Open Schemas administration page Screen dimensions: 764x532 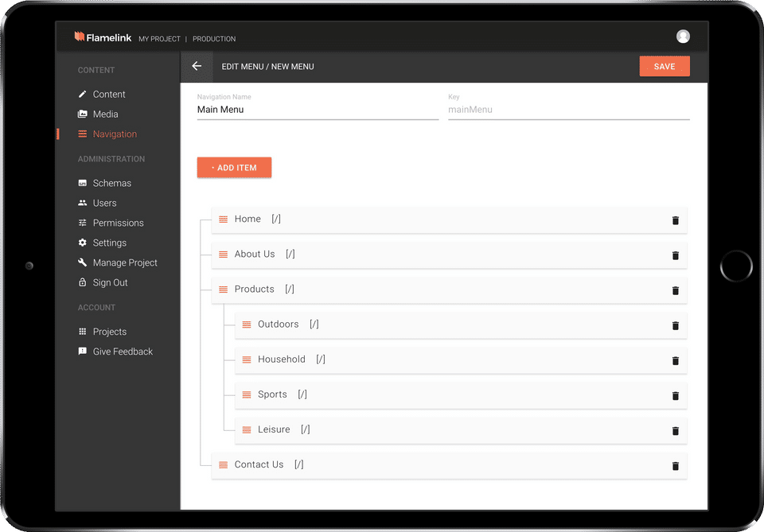[112, 183]
